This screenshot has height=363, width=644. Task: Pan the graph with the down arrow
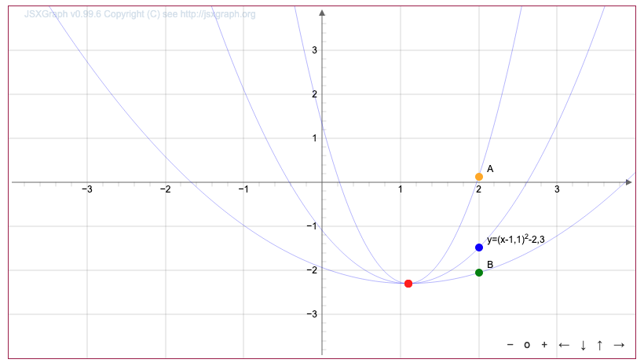[x=583, y=345]
